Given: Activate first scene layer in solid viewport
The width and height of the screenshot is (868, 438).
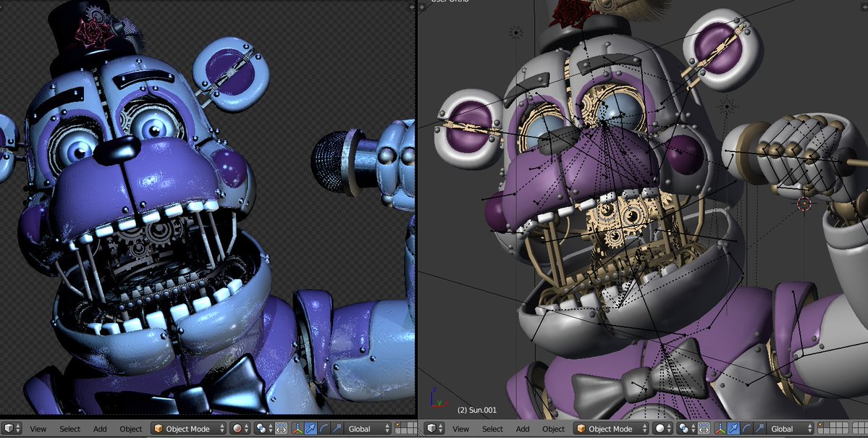Looking at the screenshot, I should tap(820, 425).
